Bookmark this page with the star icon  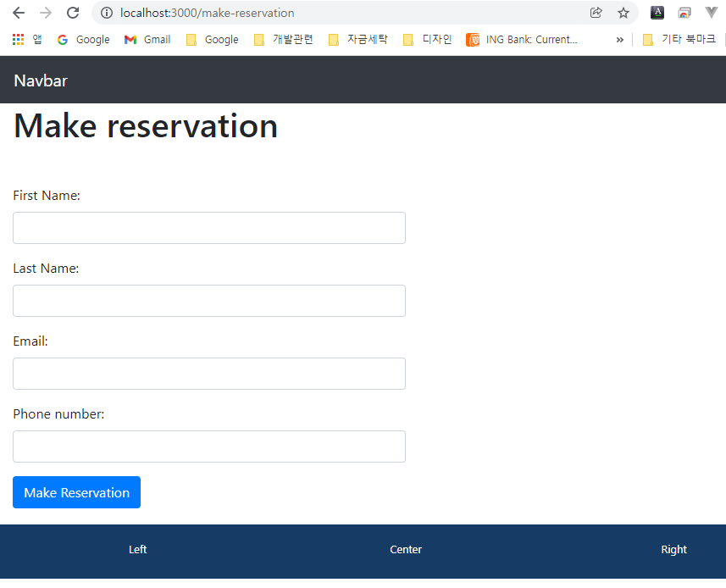(x=623, y=13)
